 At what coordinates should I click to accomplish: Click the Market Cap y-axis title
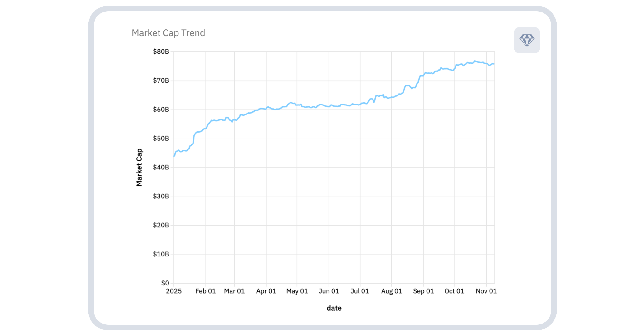[x=139, y=167]
